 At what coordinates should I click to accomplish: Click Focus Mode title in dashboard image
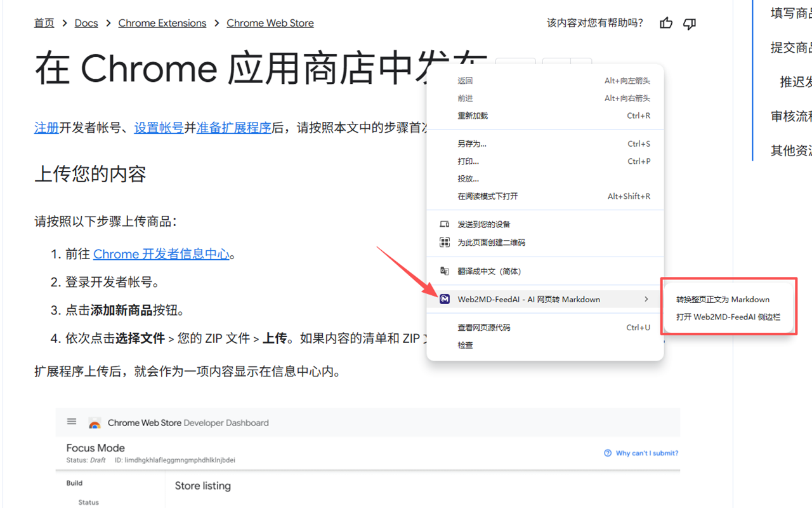coord(96,448)
